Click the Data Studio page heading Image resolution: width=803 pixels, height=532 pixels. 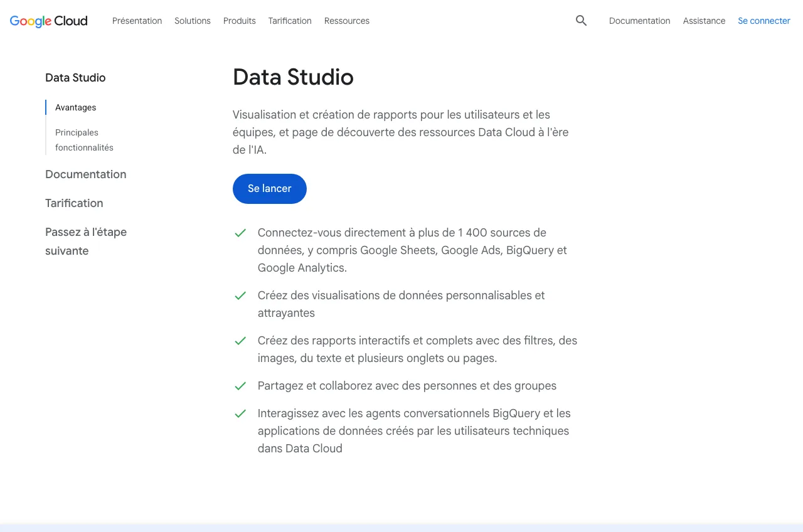click(x=293, y=77)
